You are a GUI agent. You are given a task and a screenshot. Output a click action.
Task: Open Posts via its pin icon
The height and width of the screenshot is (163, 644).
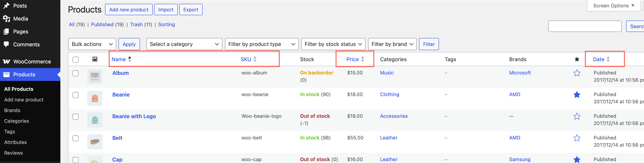coord(6,6)
